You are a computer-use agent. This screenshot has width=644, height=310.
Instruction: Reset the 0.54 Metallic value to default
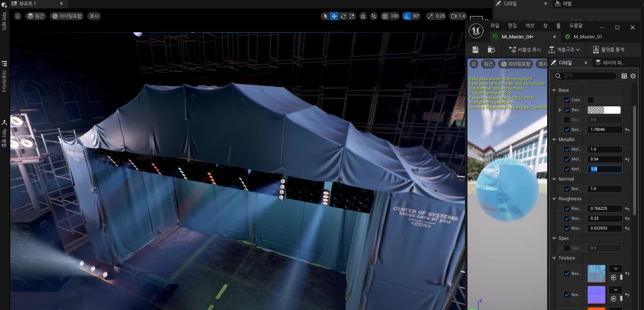[x=627, y=159]
